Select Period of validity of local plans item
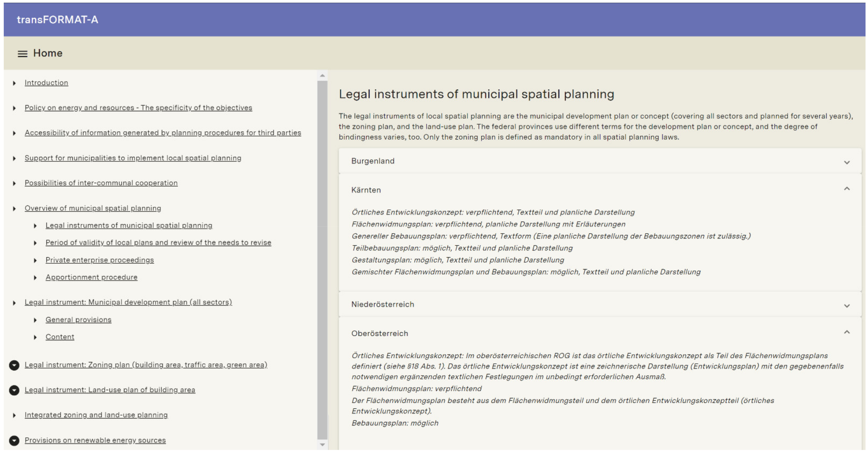Viewport: 868px width, 454px height. pyautogui.click(x=158, y=242)
